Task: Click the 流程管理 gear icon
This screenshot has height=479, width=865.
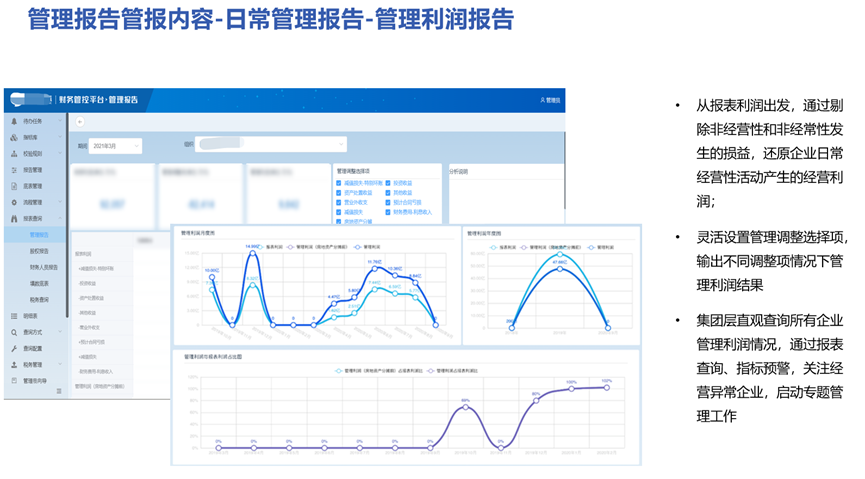Action: (14, 202)
